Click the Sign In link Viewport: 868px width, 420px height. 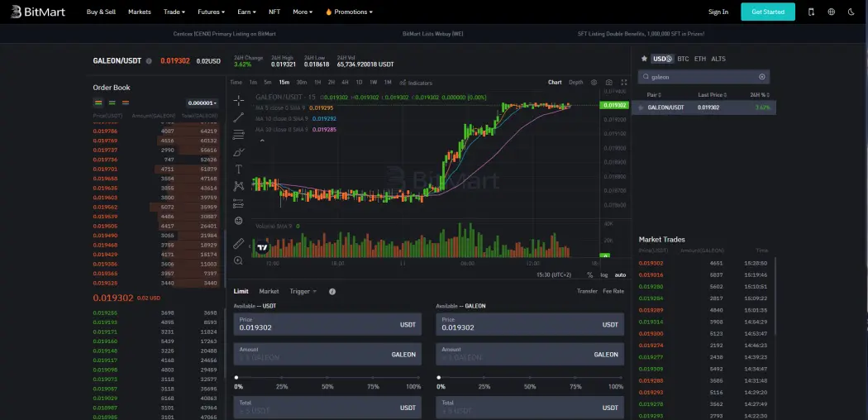tap(718, 12)
